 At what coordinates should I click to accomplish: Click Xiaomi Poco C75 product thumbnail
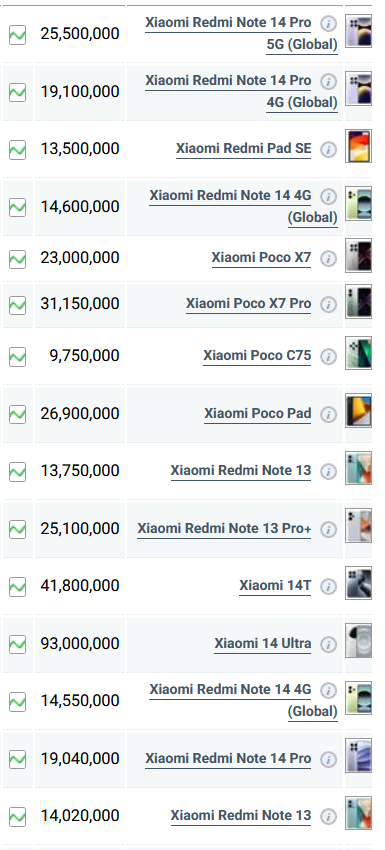click(358, 353)
